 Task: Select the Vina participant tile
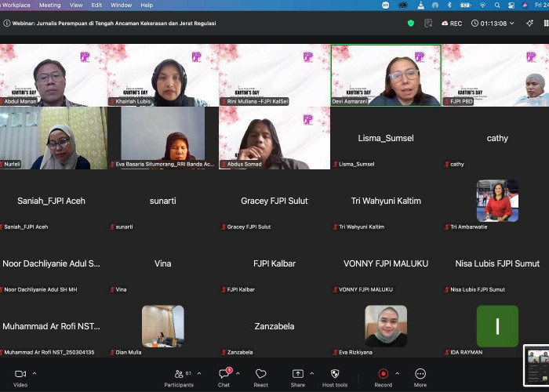163,263
